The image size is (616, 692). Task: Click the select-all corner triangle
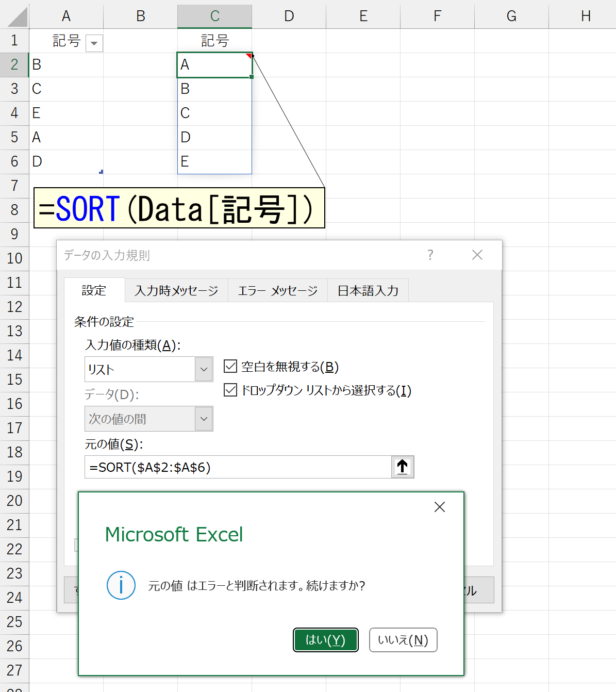(16, 17)
